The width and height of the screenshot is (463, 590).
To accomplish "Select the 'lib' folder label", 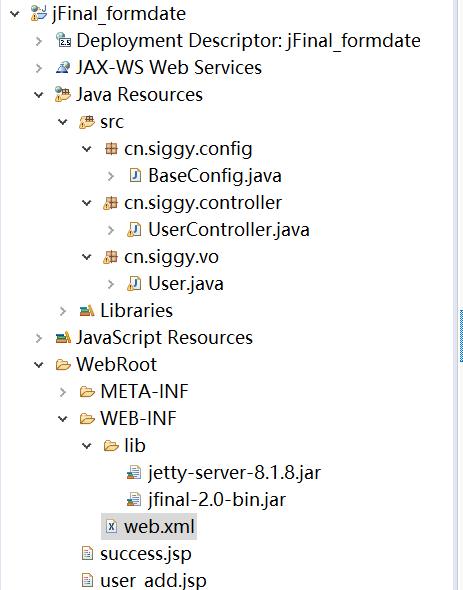I will (135, 446).
